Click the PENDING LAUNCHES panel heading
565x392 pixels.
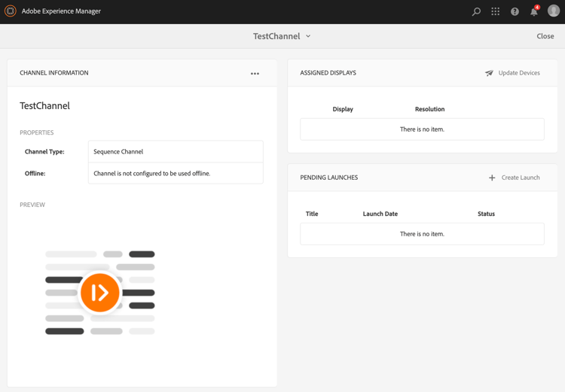(329, 178)
